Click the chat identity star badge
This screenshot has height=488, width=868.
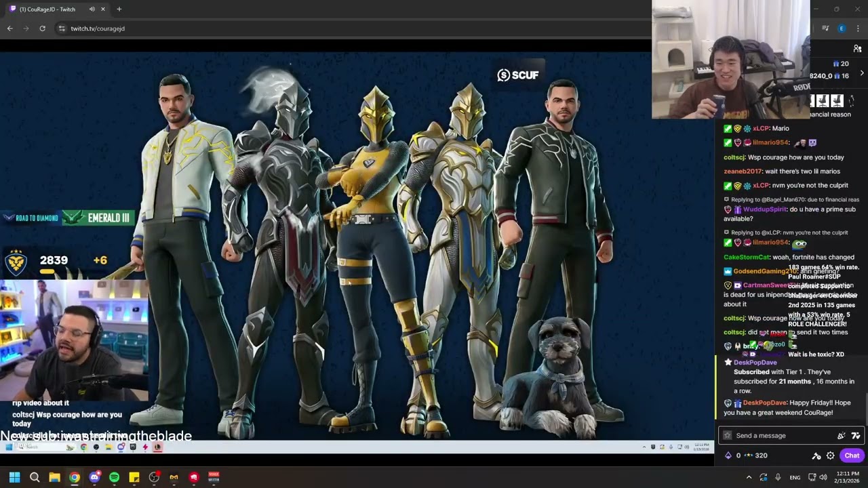click(727, 436)
